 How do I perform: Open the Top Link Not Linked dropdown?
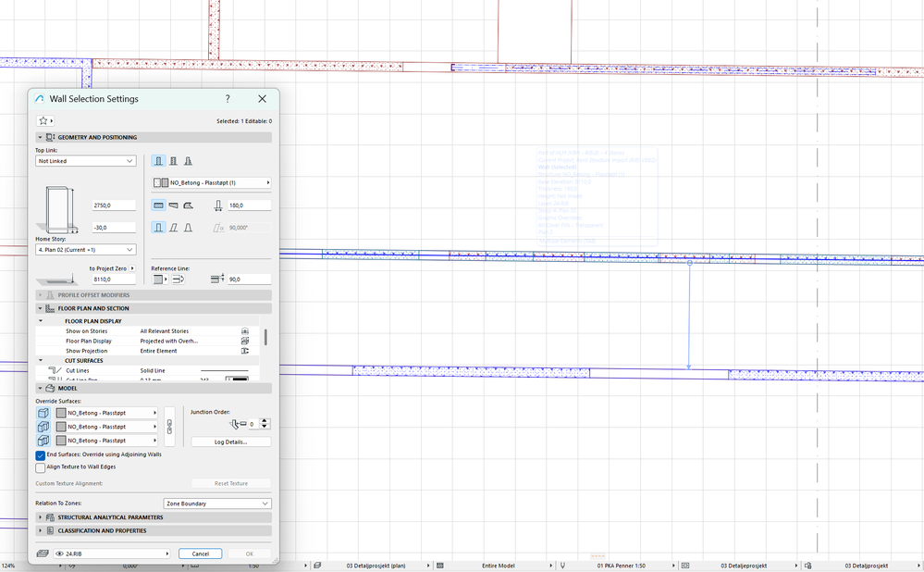point(86,161)
